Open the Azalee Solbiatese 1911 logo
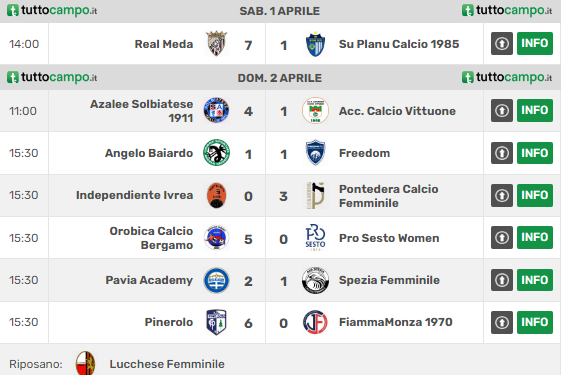This screenshot has height=375, width=562. [216, 110]
